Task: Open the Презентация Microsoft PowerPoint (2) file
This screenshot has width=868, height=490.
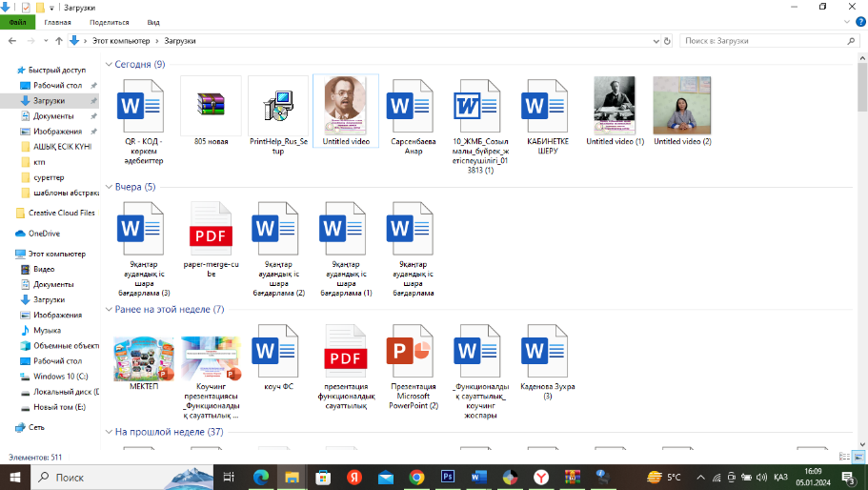Action: click(x=414, y=355)
